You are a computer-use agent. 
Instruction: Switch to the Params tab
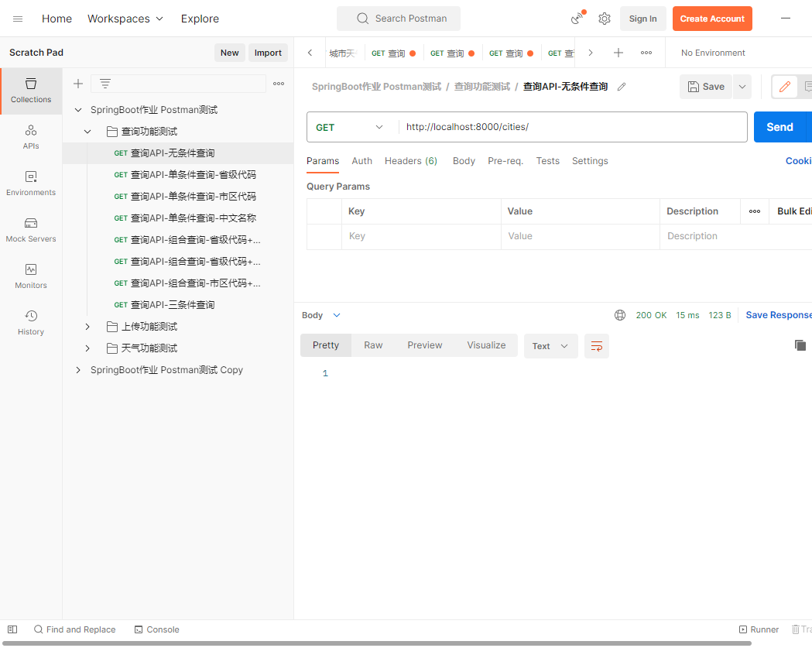tap(323, 161)
